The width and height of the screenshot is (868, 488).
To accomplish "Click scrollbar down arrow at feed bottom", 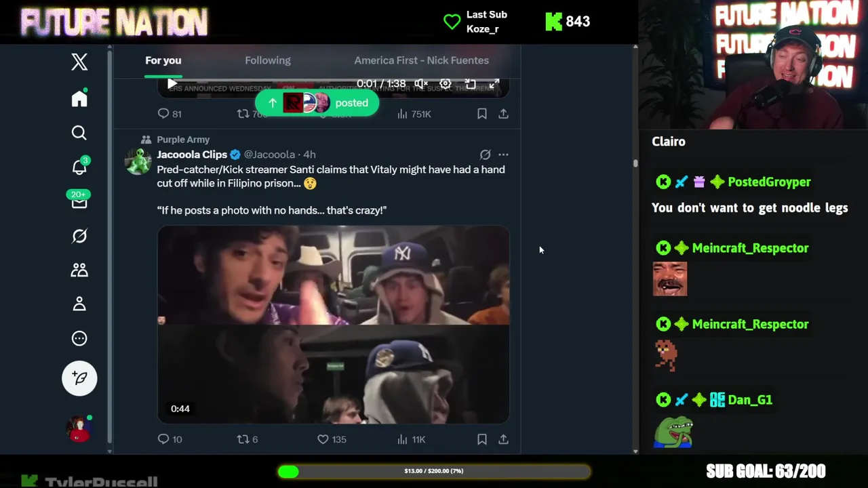I will tap(635, 451).
